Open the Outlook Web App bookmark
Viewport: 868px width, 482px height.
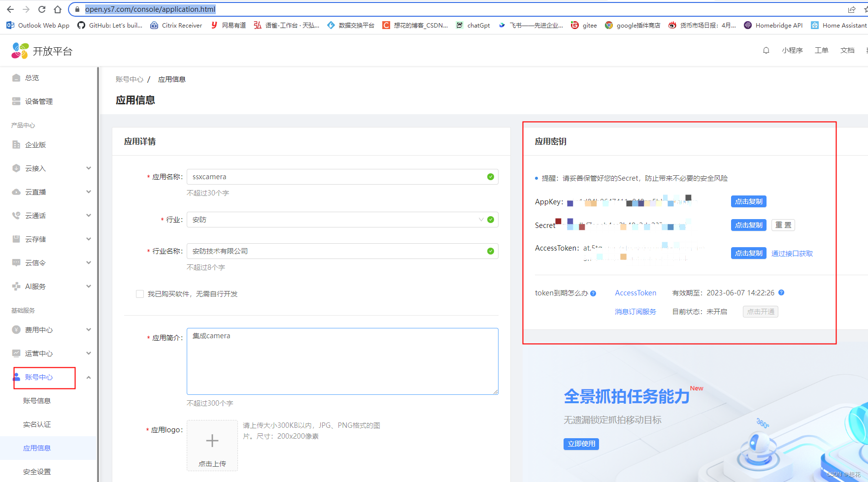pos(38,25)
